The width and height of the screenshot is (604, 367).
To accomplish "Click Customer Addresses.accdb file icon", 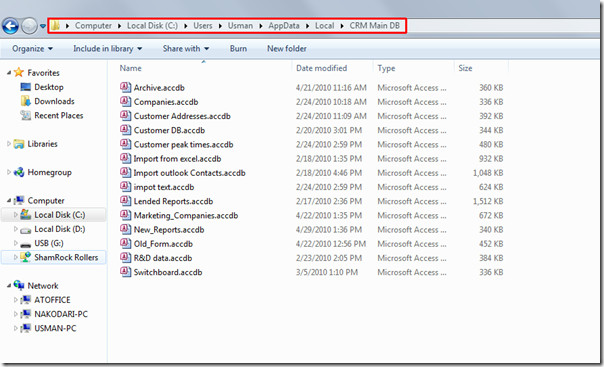I will coord(125,116).
